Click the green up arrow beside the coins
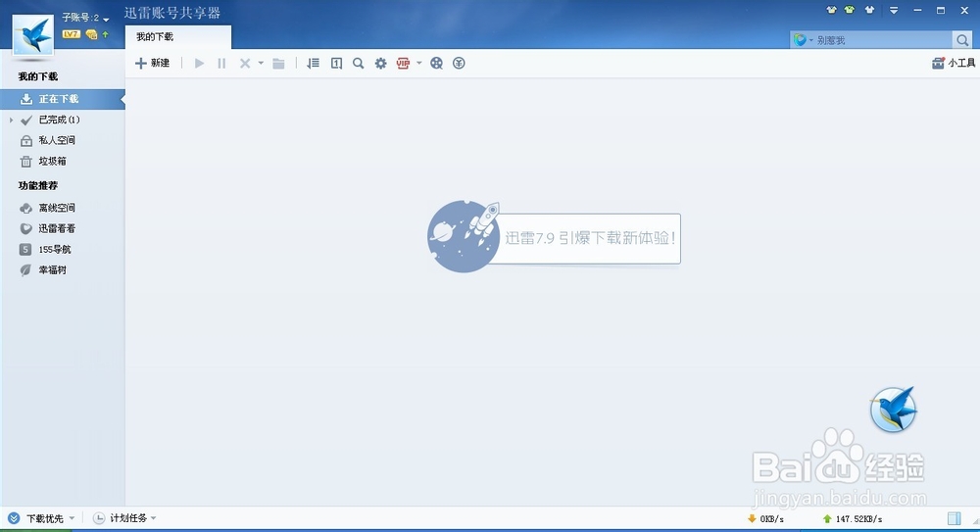This screenshot has height=532, width=980. (105, 34)
